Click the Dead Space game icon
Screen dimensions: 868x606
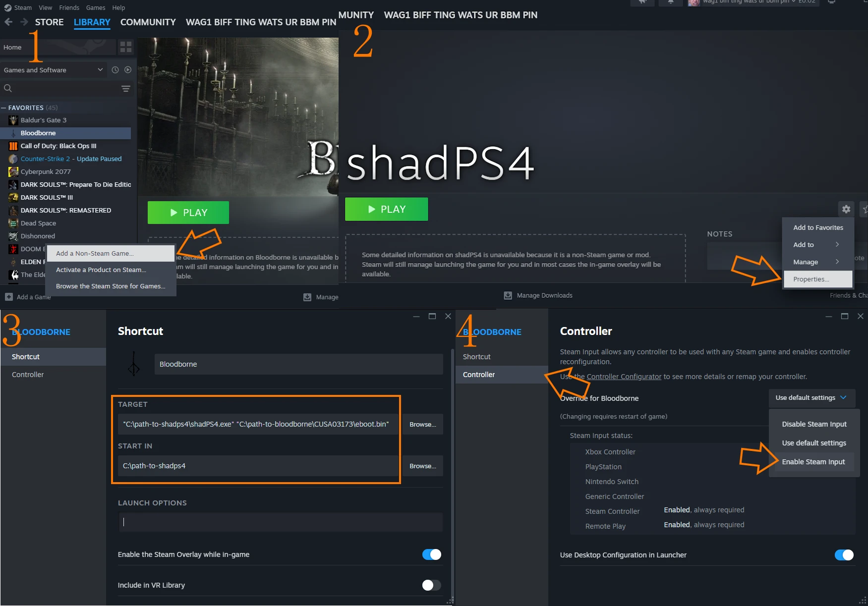pyautogui.click(x=13, y=223)
